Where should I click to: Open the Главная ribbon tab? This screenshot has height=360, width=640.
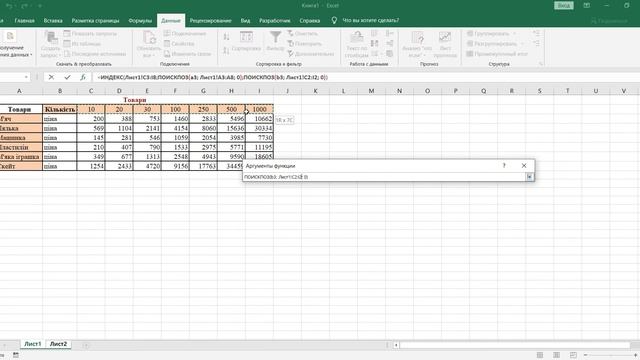point(24,20)
